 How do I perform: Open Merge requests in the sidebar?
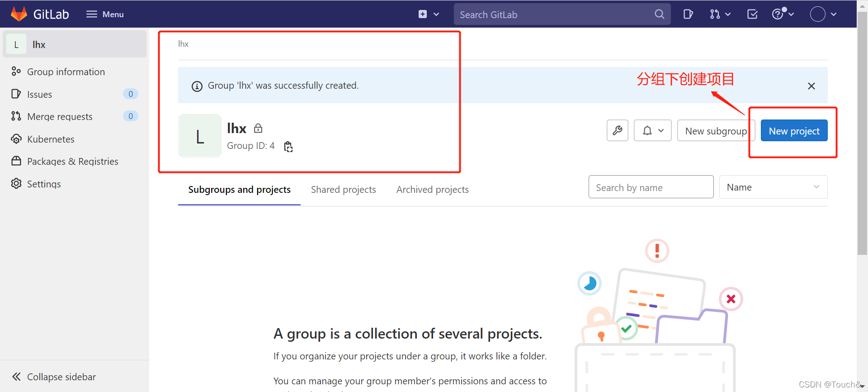pyautogui.click(x=75, y=116)
